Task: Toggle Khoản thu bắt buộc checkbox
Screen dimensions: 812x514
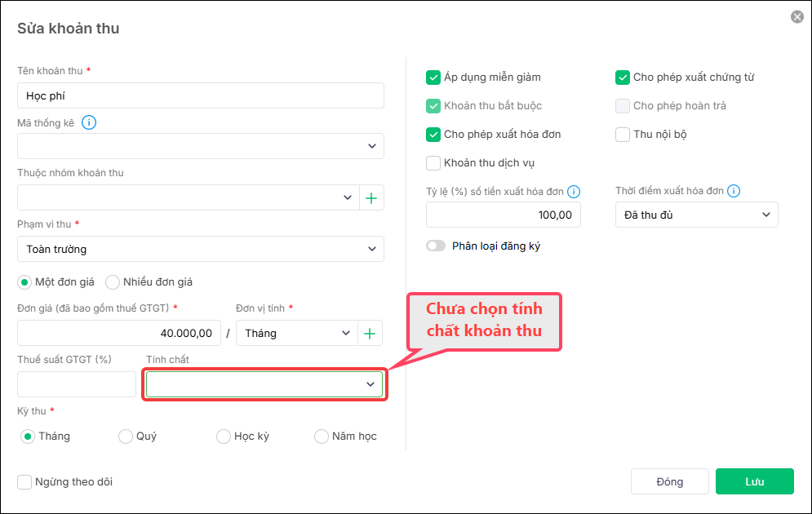Action: [x=433, y=106]
